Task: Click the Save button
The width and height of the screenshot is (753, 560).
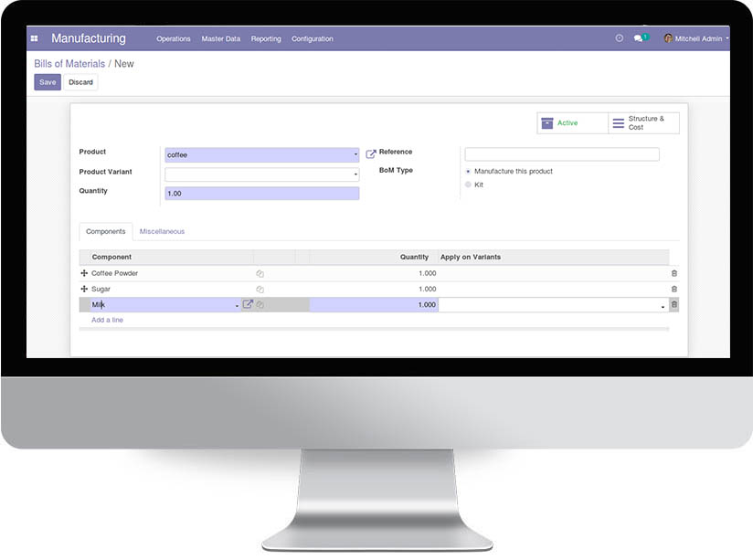Action: pos(48,82)
